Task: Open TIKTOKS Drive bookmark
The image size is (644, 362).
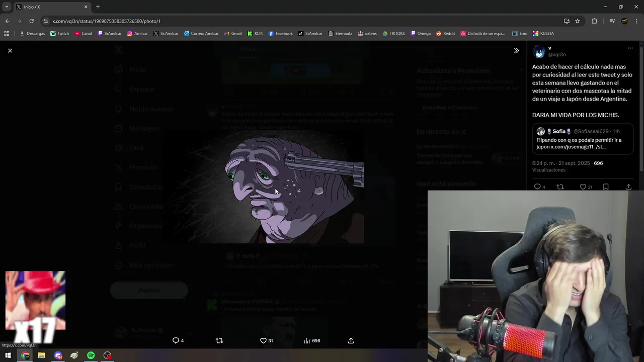Action: click(393, 33)
